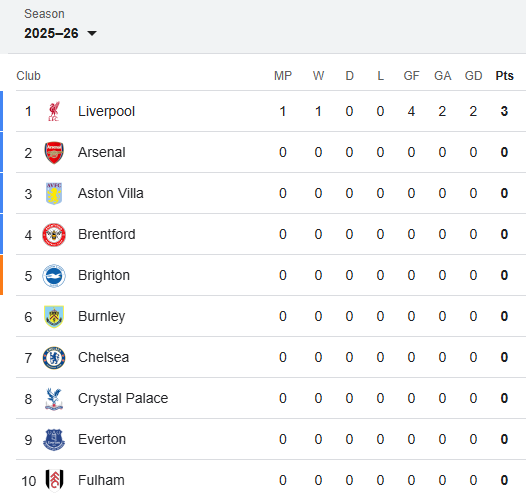Click the Arsenal club crest
The image size is (526, 497).
click(x=54, y=153)
